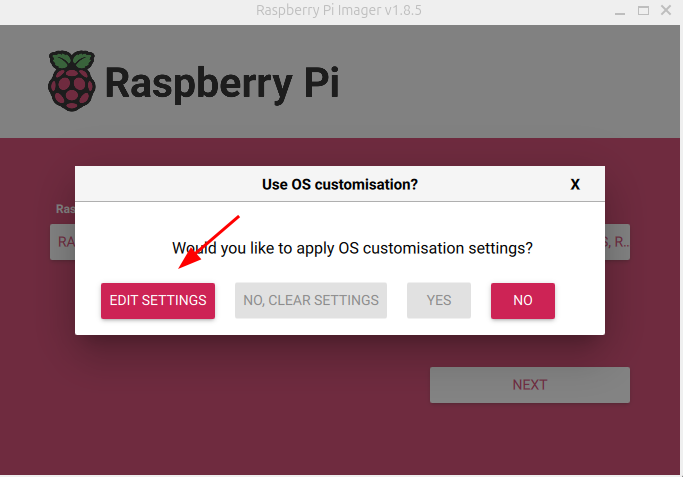Select the YES button
The width and height of the screenshot is (683, 477).
[x=439, y=301]
